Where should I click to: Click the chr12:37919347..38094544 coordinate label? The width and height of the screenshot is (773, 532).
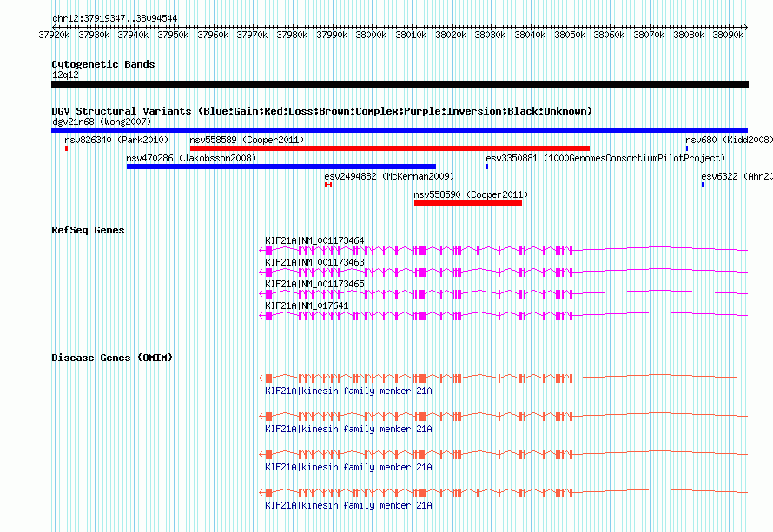115,18
